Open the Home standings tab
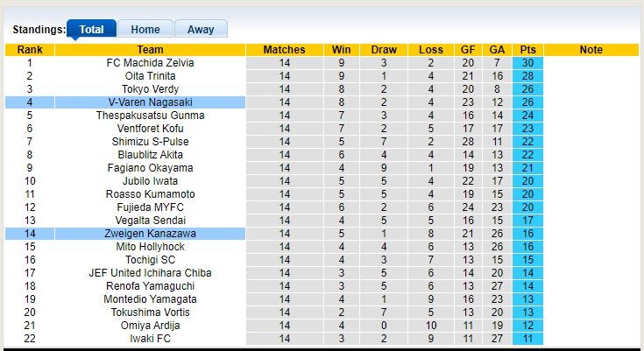The width and height of the screenshot is (644, 351). [145, 30]
